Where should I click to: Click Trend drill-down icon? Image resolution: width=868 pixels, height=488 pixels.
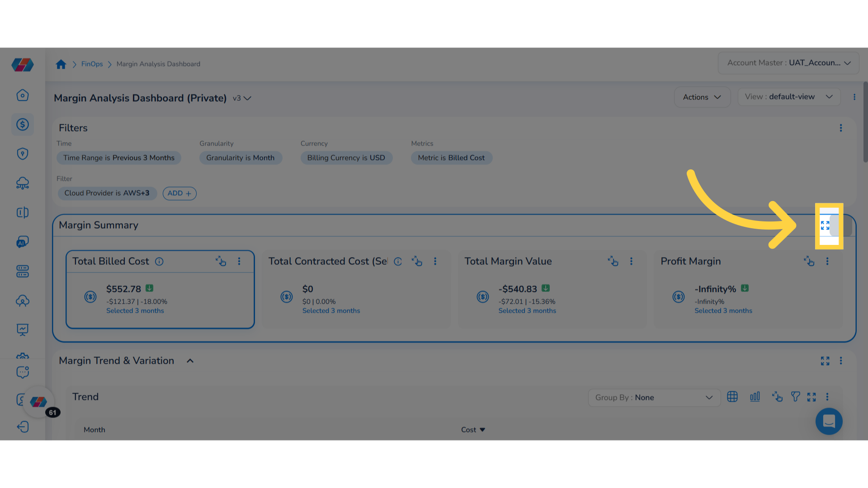click(778, 397)
